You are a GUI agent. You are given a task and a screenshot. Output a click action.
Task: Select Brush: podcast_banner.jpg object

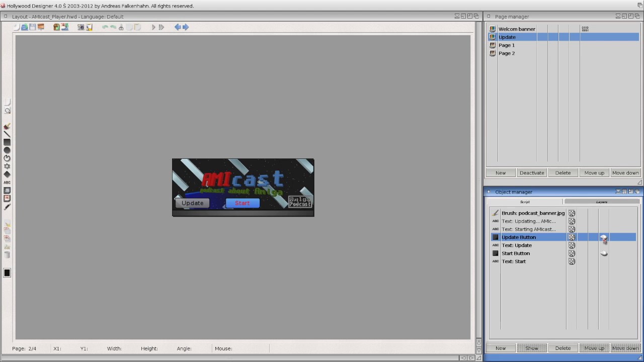[x=562, y=213]
